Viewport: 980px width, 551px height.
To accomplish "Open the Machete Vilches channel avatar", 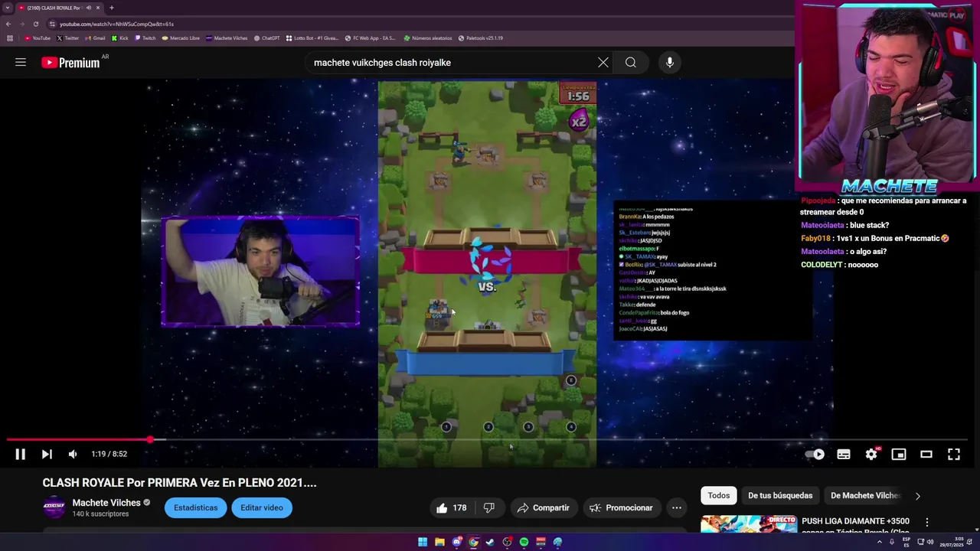I will pos(54,507).
